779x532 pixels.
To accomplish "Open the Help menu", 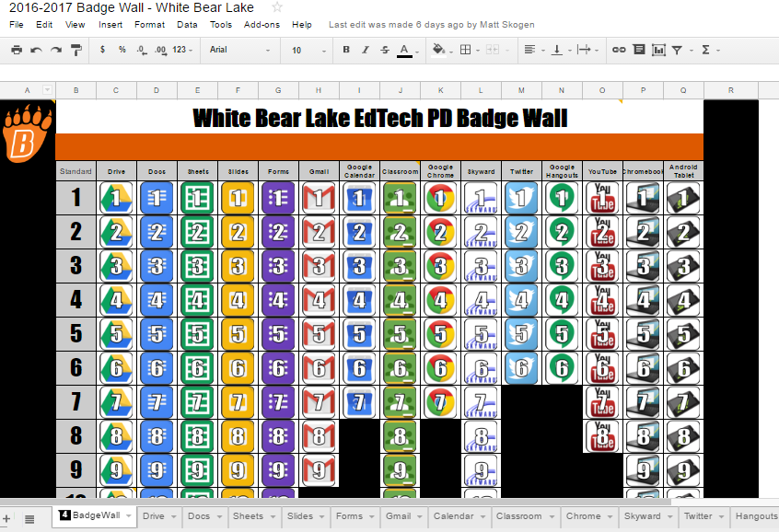I will [302, 24].
